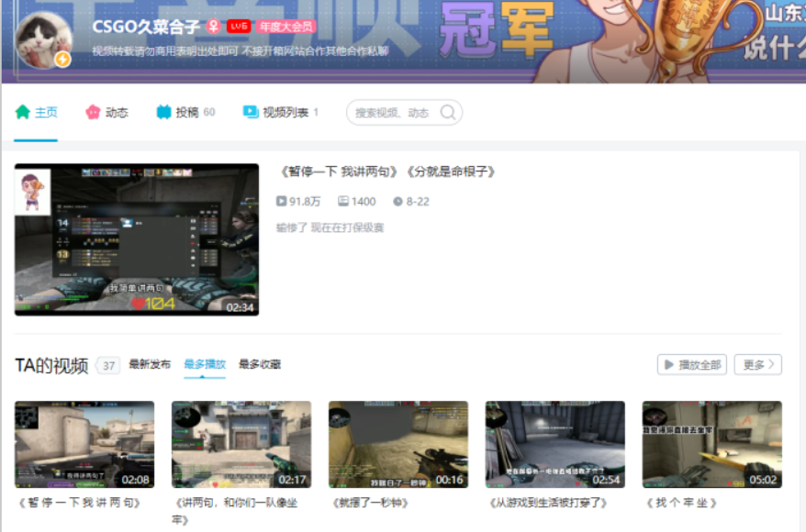Open video title 《从游戏到生活被打穿了》
Viewport: 806px width, 532px height.
(x=548, y=503)
